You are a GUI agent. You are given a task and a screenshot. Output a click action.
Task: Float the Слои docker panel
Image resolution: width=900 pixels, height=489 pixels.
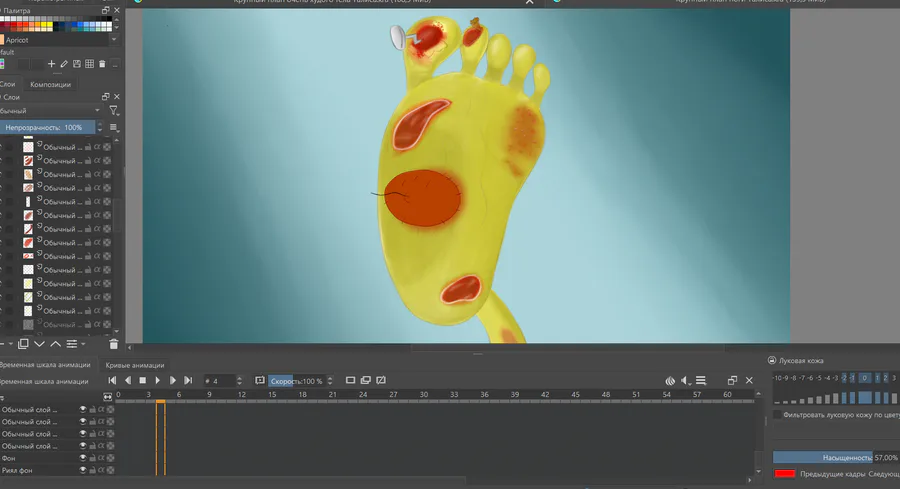coord(106,96)
